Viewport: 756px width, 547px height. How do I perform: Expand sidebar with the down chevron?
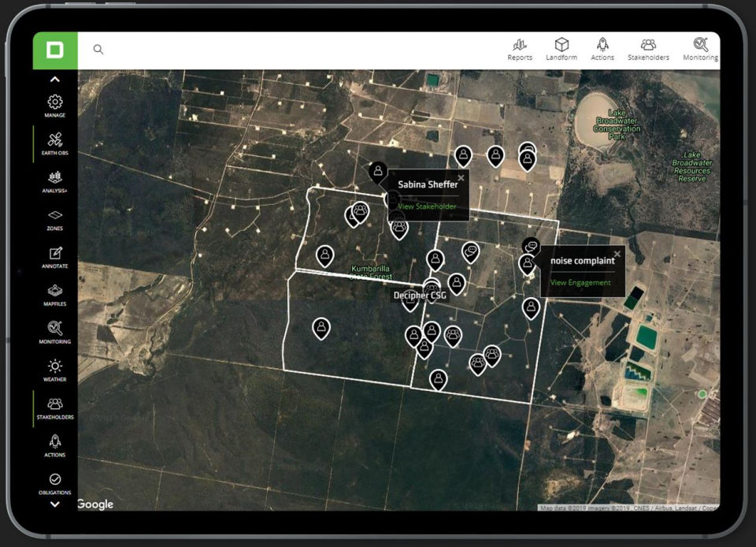55,504
